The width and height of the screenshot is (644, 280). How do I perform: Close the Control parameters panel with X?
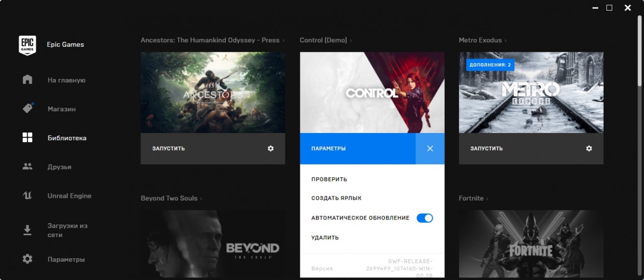[430, 149]
